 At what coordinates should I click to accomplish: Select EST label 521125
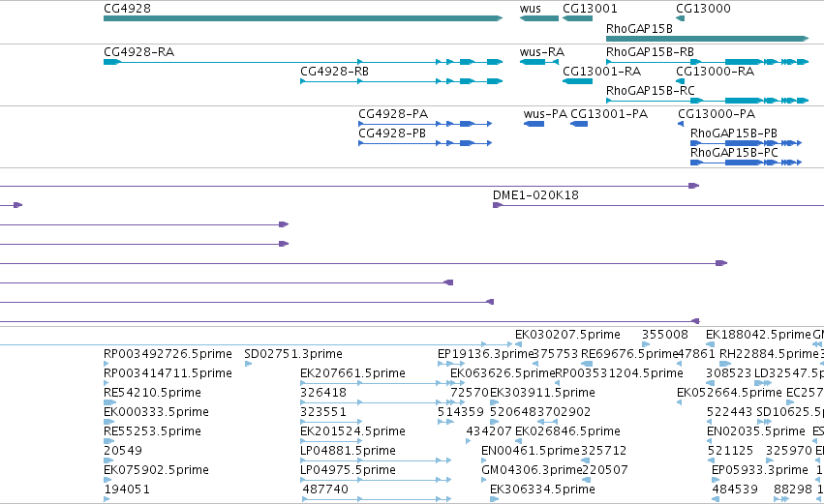click(x=730, y=452)
